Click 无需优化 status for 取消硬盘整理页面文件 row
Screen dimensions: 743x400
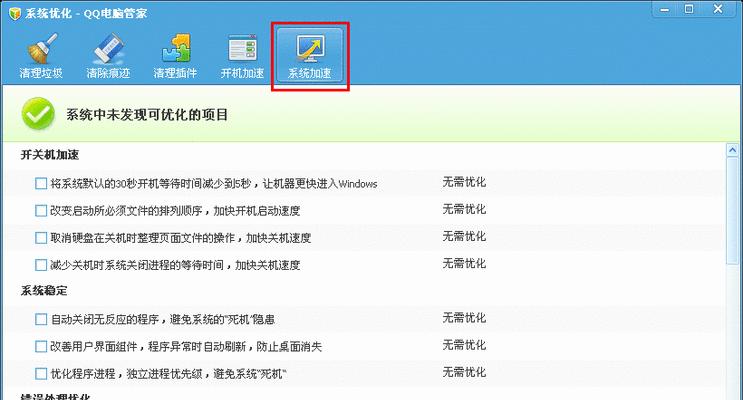(464, 236)
